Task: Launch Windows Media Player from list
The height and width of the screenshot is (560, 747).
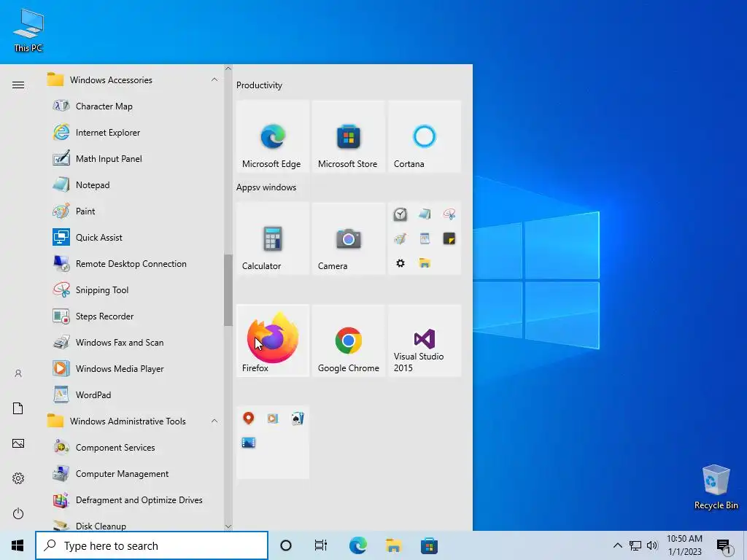Action: (x=131, y=368)
